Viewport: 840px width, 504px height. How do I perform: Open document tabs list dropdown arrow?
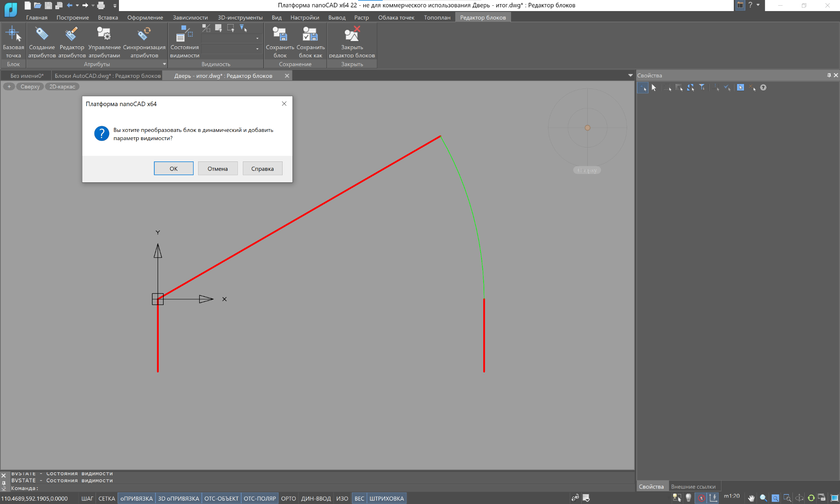[630, 75]
